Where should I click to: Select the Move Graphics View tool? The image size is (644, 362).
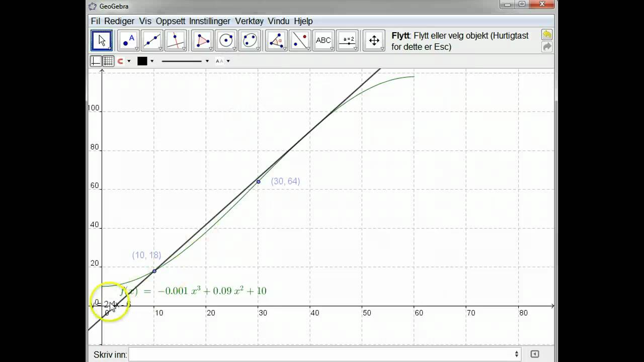pos(374,41)
